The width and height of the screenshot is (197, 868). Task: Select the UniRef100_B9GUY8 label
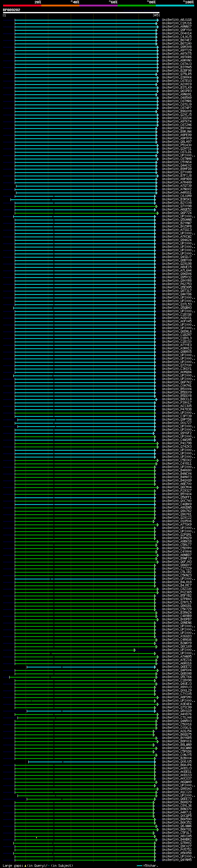tap(177, 111)
